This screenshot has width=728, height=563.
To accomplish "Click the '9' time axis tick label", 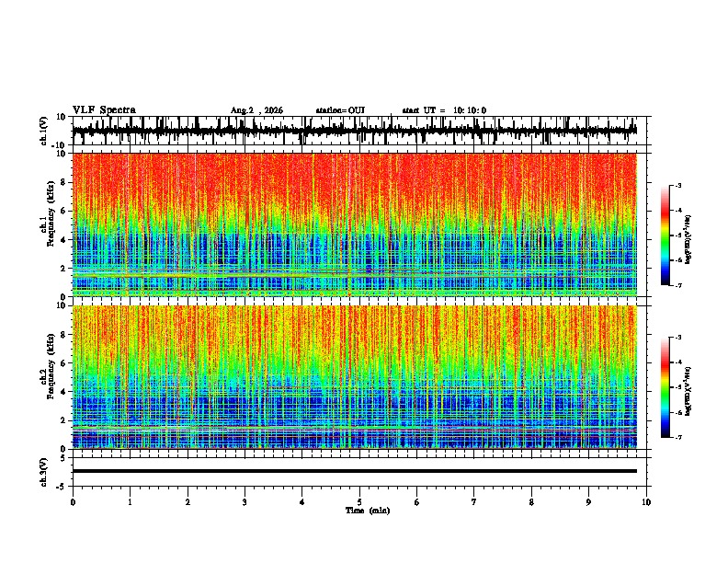I will pos(588,502).
